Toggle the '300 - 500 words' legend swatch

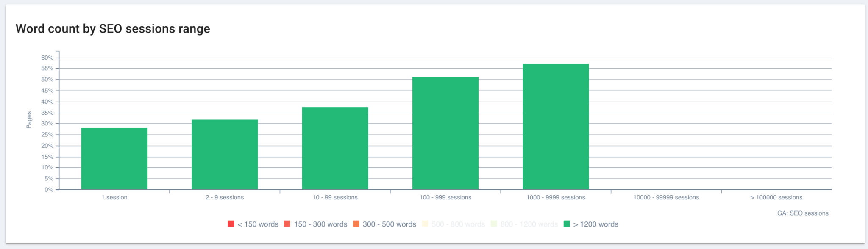(356, 224)
